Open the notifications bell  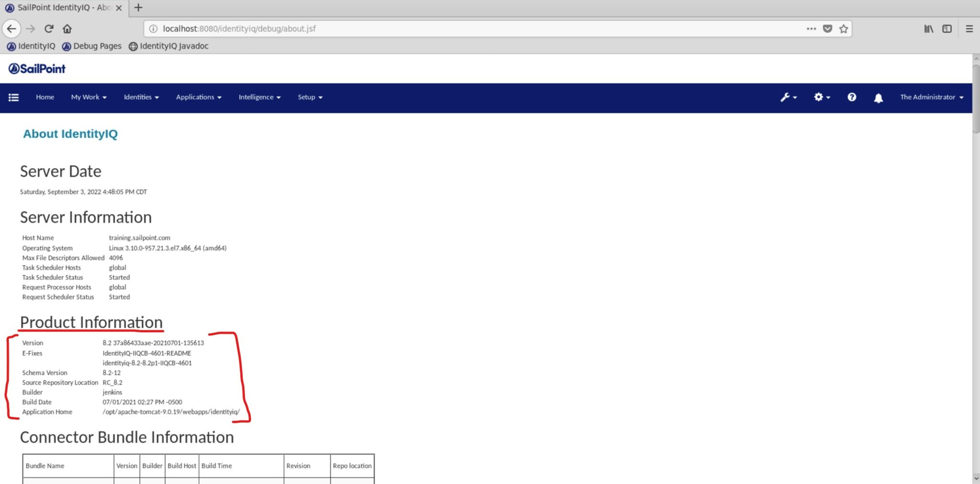879,97
